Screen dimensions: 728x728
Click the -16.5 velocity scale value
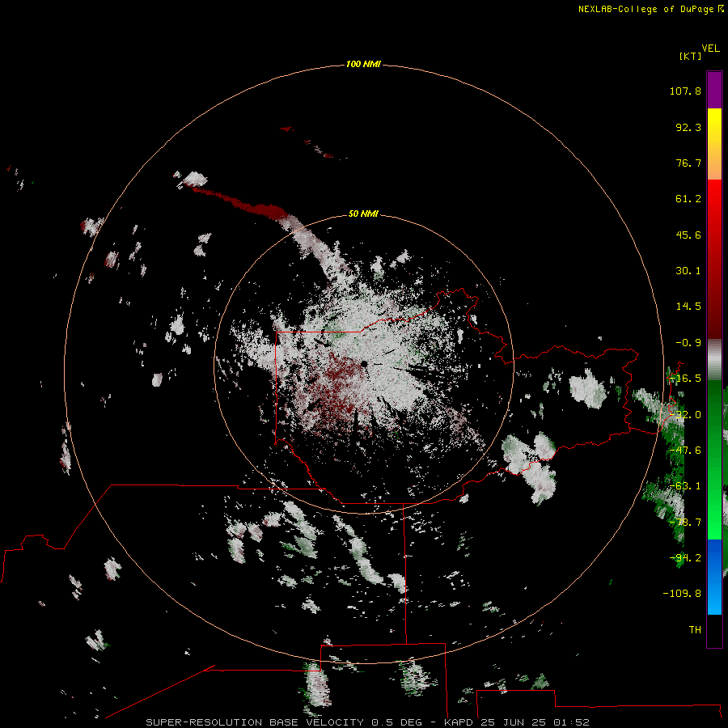685,379
